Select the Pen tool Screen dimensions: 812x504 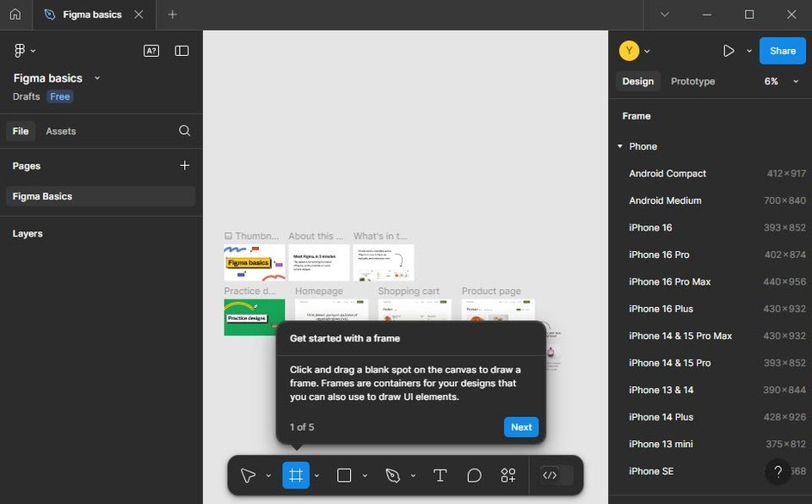[x=392, y=475]
